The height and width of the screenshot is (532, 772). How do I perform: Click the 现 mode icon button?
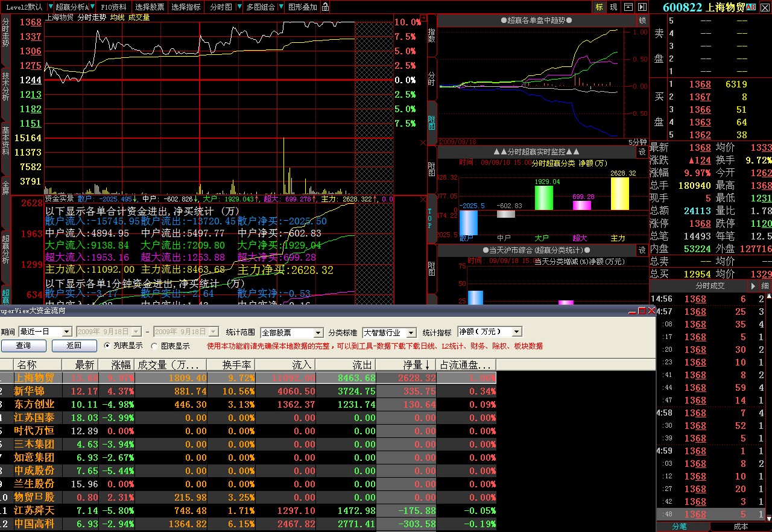[613, 7]
